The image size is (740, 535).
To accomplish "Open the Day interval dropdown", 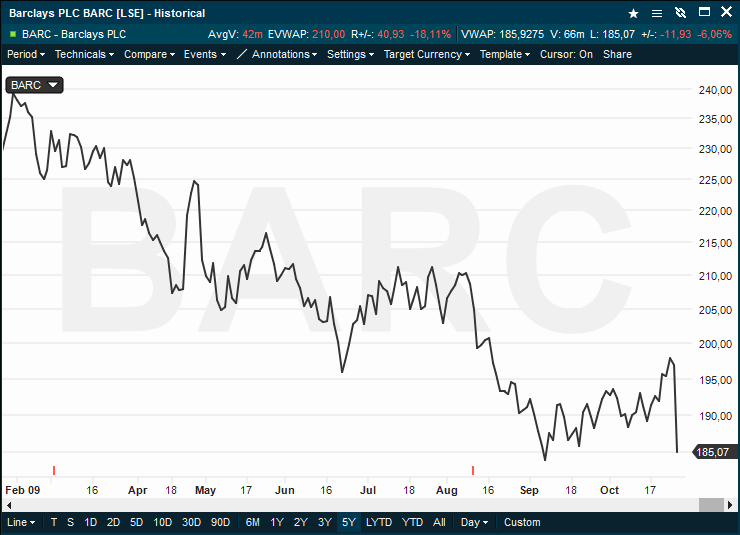I will 474,522.
